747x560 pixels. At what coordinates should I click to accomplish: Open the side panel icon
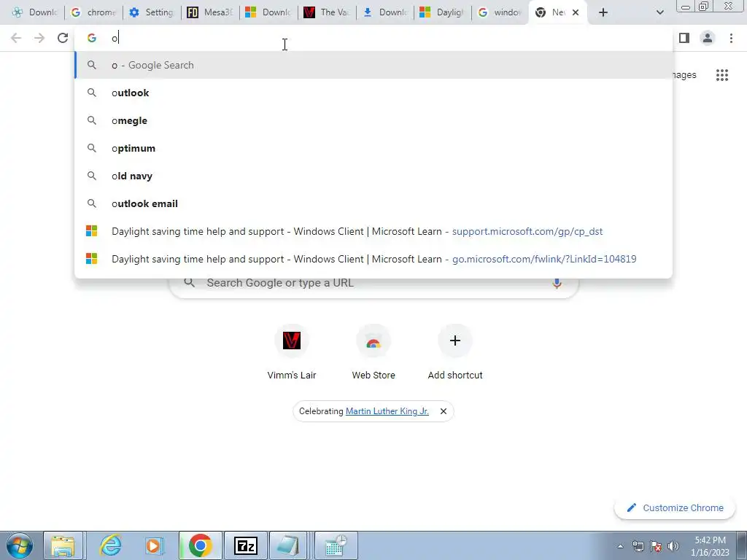pos(684,38)
